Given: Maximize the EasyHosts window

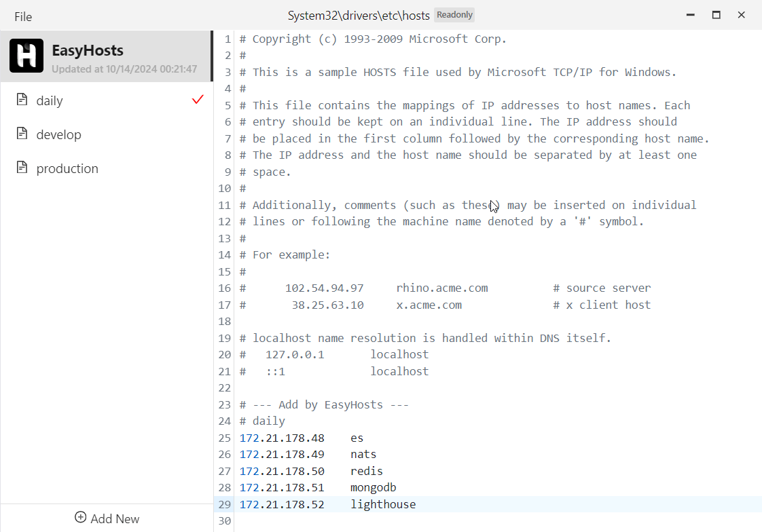Looking at the screenshot, I should [716, 15].
